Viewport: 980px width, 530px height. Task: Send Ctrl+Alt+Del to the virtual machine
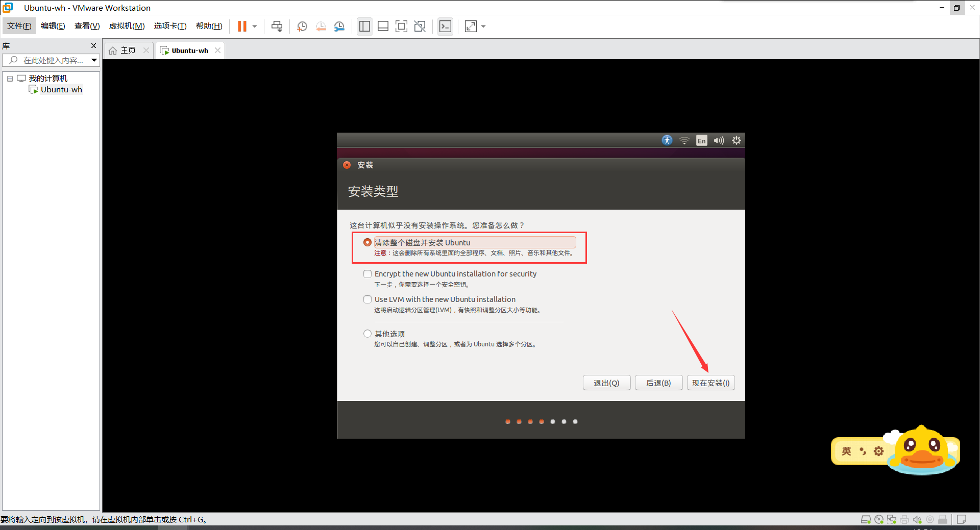tap(277, 27)
